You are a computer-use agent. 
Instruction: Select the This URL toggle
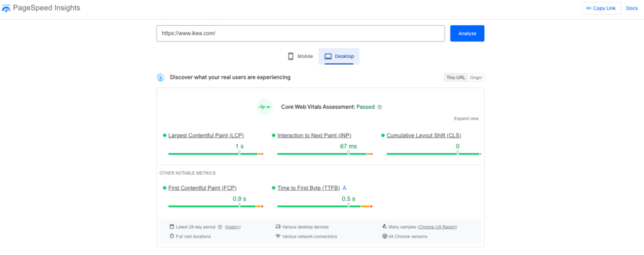click(456, 77)
